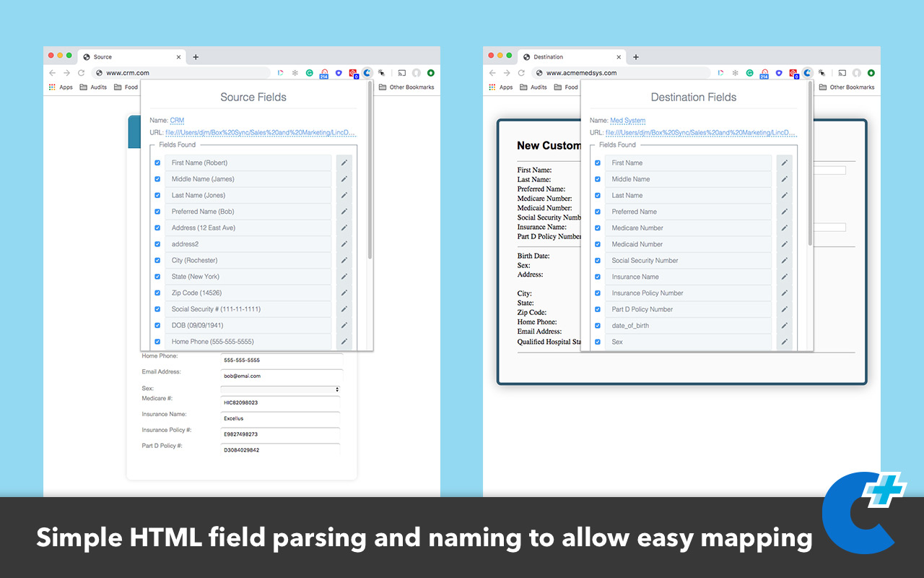Screen dimensions: 924x578
Task: Go back in the Destination browser window
Action: pos(492,73)
